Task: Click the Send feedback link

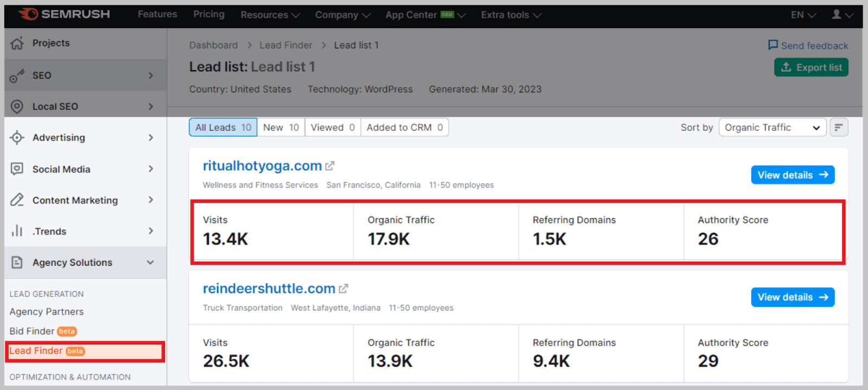Action: click(808, 46)
